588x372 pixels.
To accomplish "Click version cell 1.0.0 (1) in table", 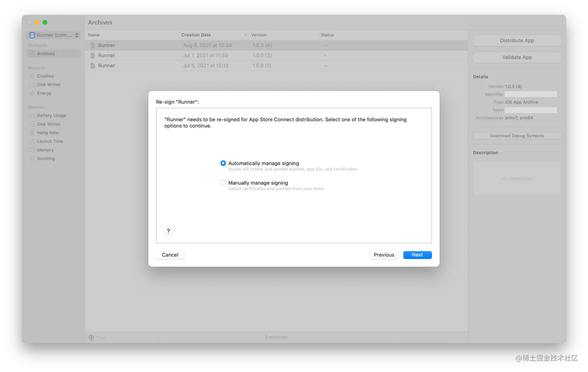I will 262,66.
